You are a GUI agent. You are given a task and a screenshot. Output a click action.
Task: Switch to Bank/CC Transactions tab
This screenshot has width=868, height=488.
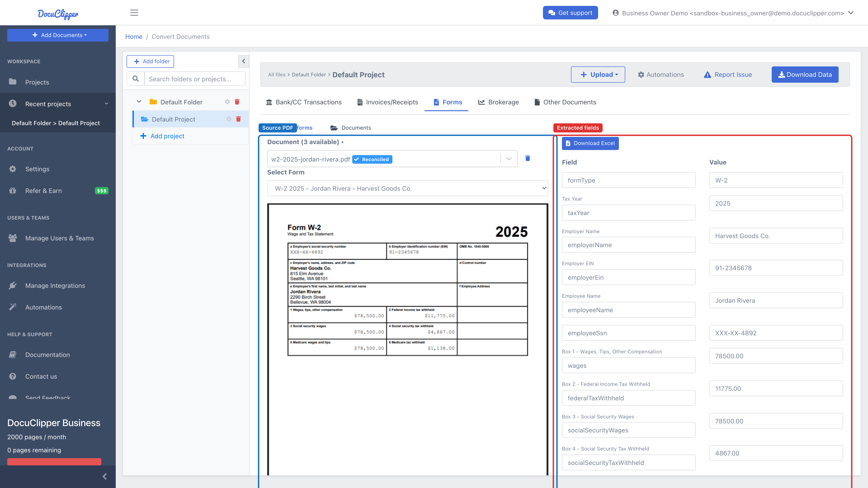[304, 102]
